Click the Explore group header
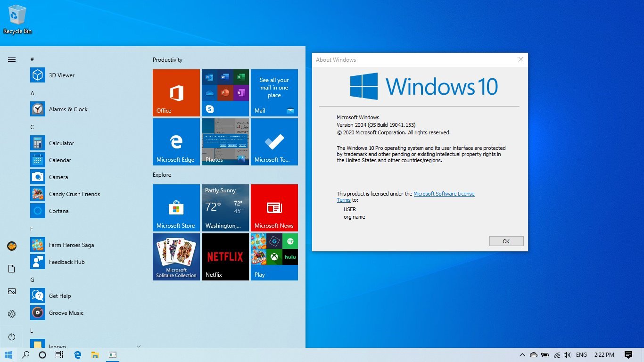The height and width of the screenshot is (362, 644). [x=162, y=175]
